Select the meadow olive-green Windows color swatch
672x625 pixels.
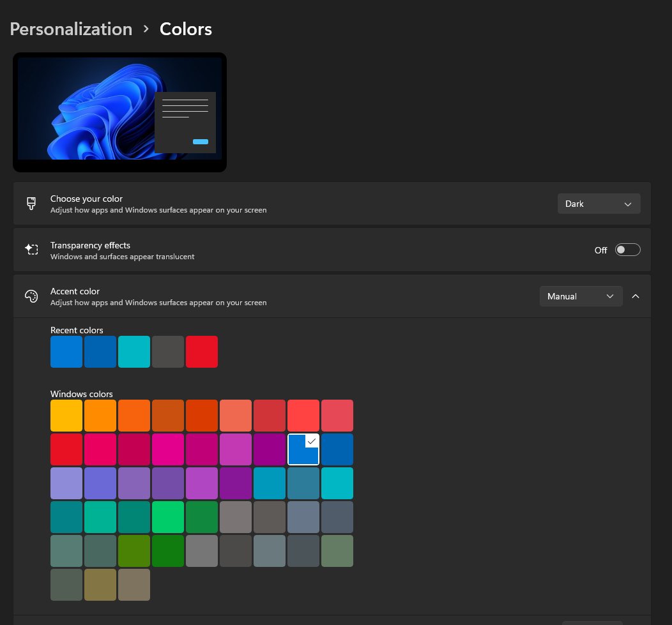point(134,551)
